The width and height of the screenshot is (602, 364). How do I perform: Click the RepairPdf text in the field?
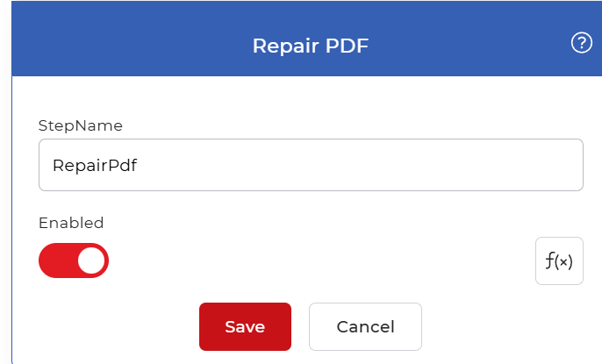click(x=95, y=166)
